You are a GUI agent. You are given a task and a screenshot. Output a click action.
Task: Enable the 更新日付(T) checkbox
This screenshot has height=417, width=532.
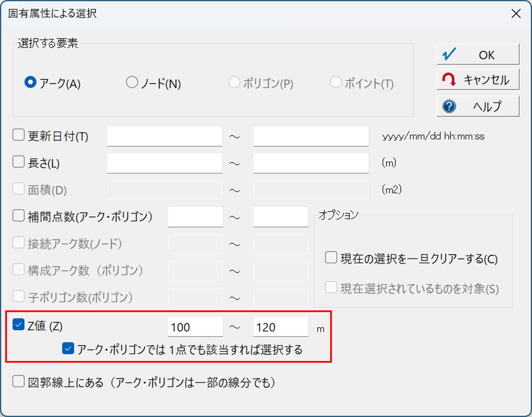click(x=19, y=135)
